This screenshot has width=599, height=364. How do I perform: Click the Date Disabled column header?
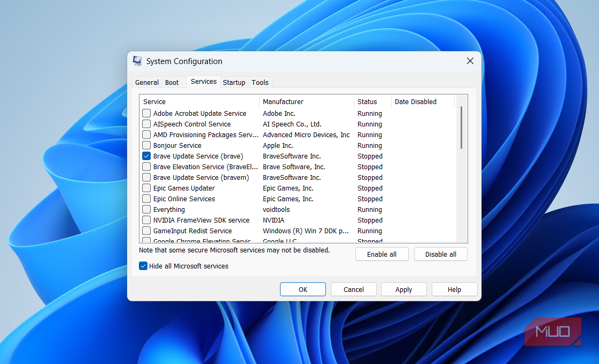[423, 102]
